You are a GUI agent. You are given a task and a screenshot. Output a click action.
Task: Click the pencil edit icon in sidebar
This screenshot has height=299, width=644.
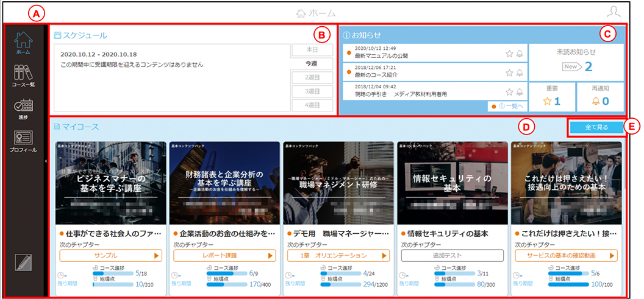point(23,262)
